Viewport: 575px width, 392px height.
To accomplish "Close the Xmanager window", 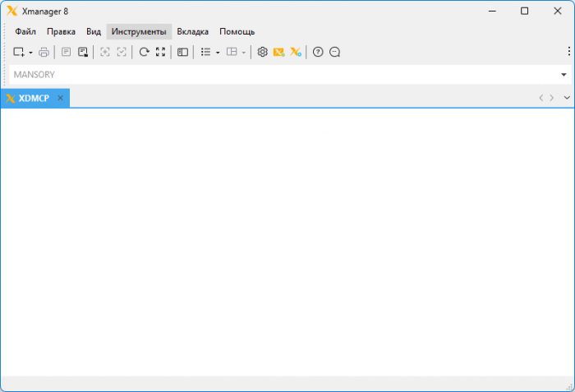I will click(558, 11).
